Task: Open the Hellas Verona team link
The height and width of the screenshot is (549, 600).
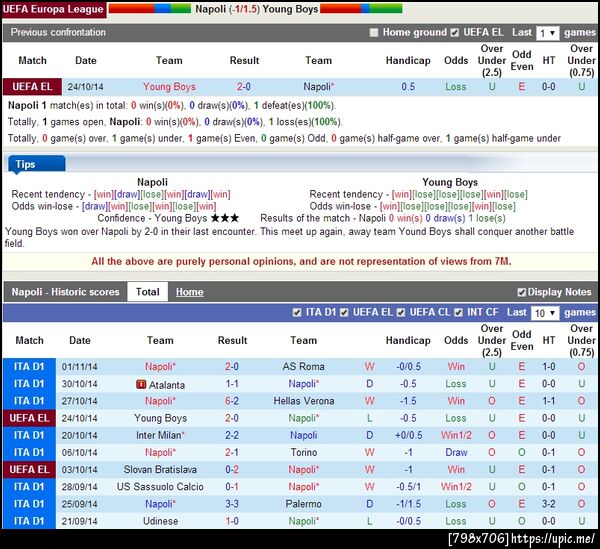Action: [303, 401]
